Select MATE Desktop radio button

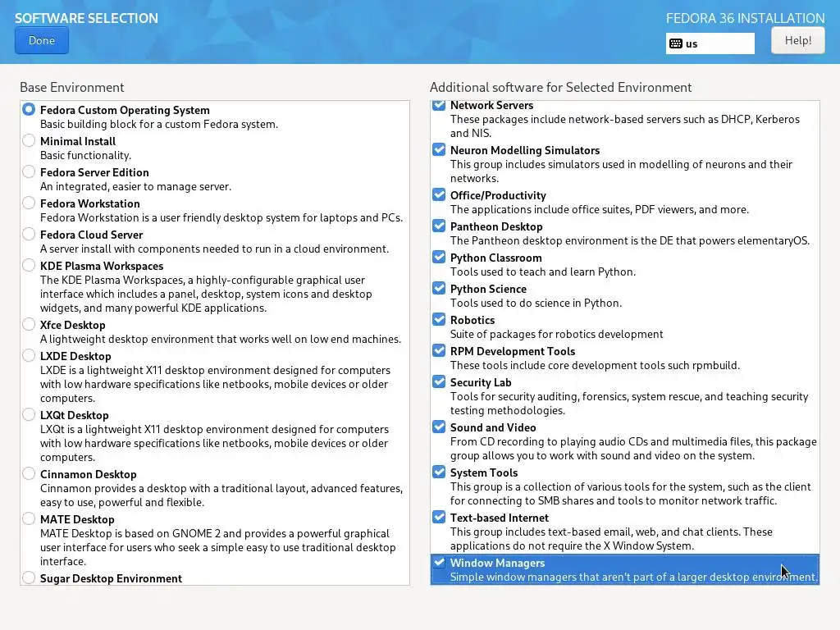[x=29, y=518]
